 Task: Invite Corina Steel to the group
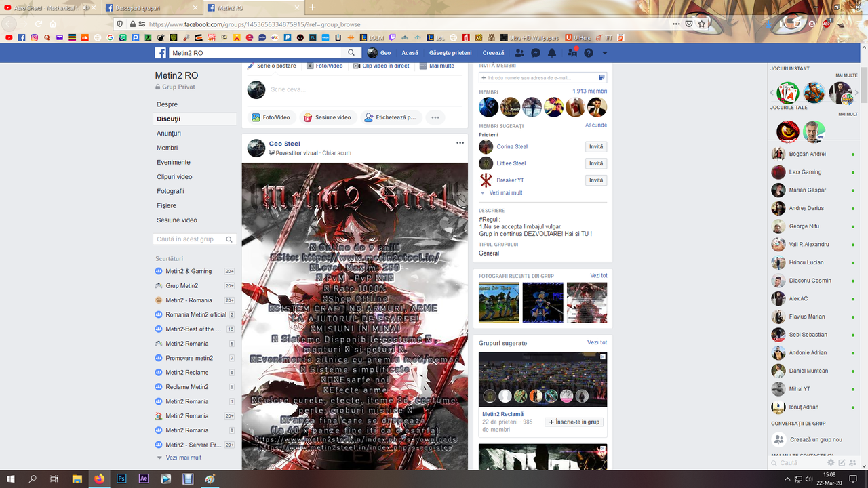596,146
